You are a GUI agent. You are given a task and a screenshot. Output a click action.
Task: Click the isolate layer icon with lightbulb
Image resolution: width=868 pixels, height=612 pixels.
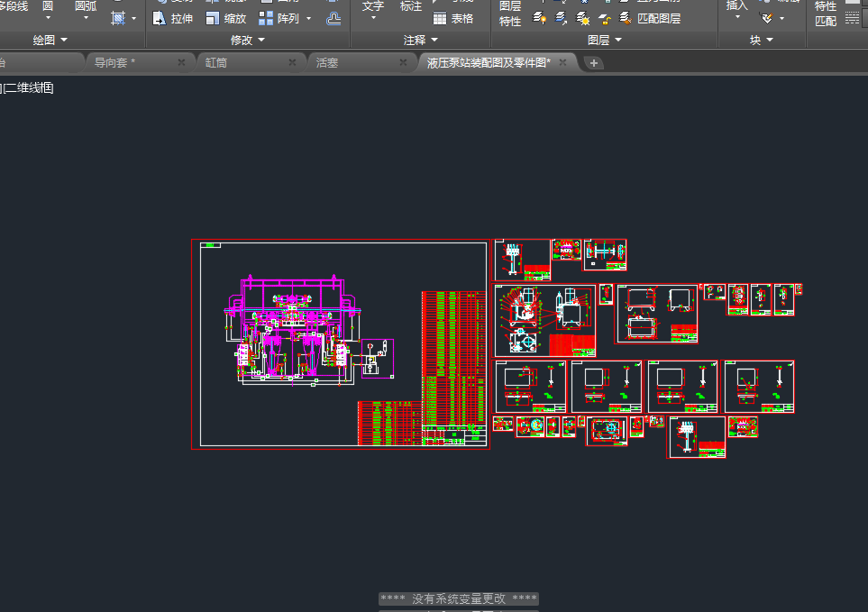539,18
